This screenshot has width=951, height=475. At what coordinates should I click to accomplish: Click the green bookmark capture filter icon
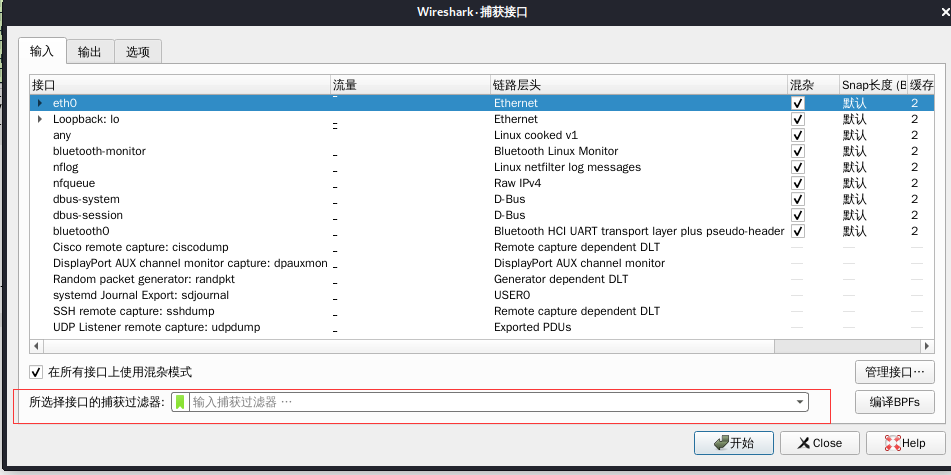[x=180, y=402]
